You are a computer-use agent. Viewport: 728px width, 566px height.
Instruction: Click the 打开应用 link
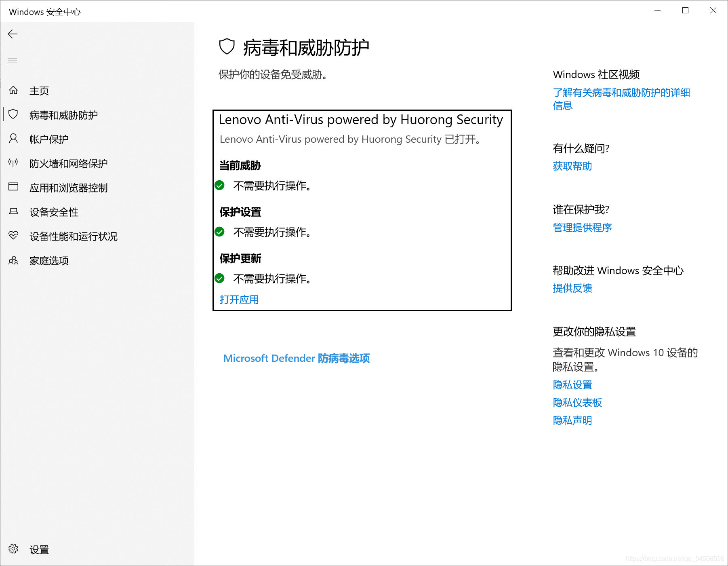(239, 300)
